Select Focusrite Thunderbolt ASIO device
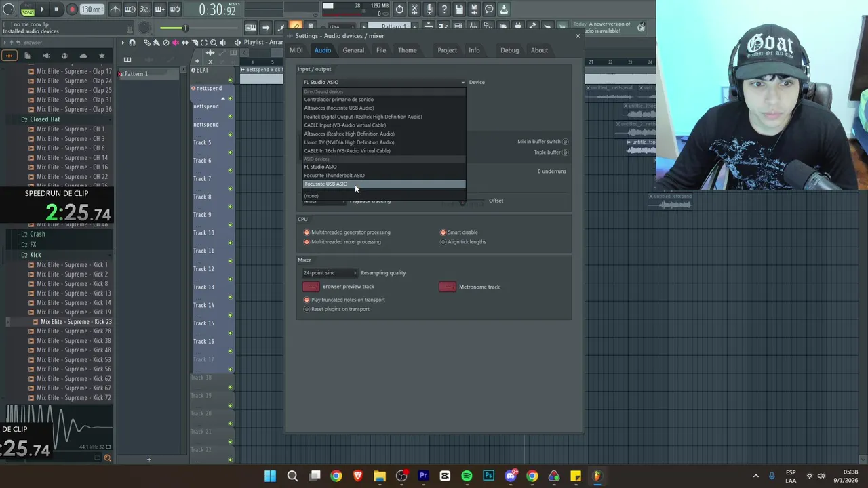 tap(384, 175)
